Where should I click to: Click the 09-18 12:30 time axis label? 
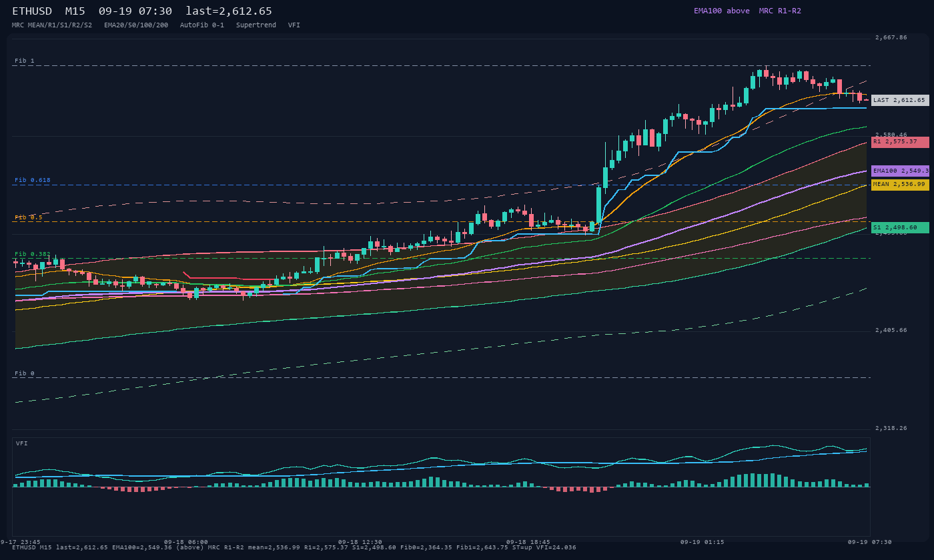(x=360, y=542)
